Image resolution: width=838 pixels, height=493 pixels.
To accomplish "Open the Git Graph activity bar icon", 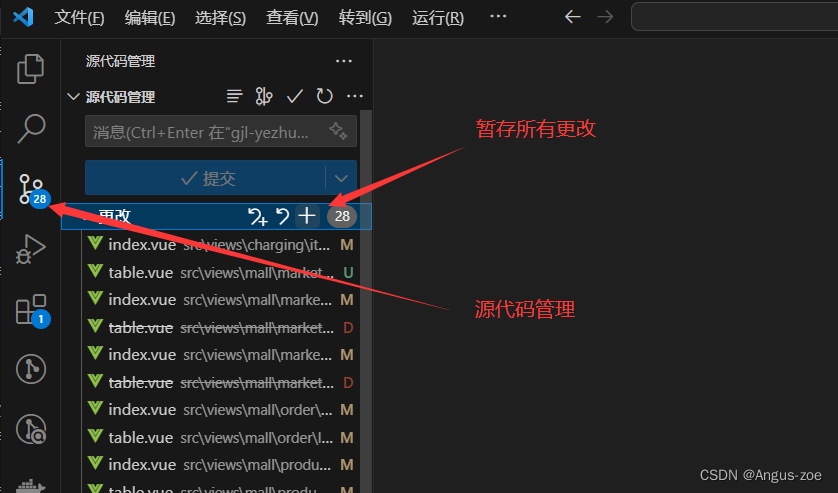I will (31, 369).
